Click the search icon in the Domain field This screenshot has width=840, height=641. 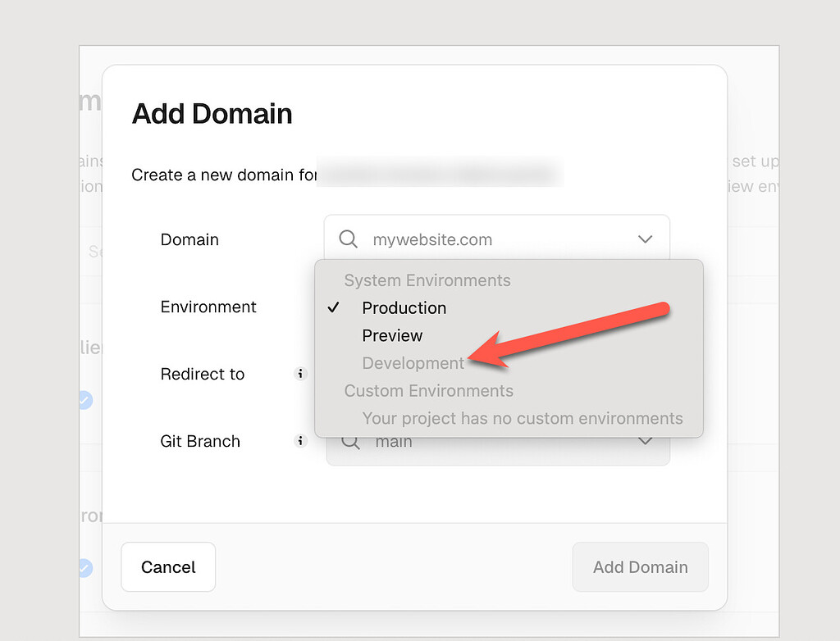point(347,239)
